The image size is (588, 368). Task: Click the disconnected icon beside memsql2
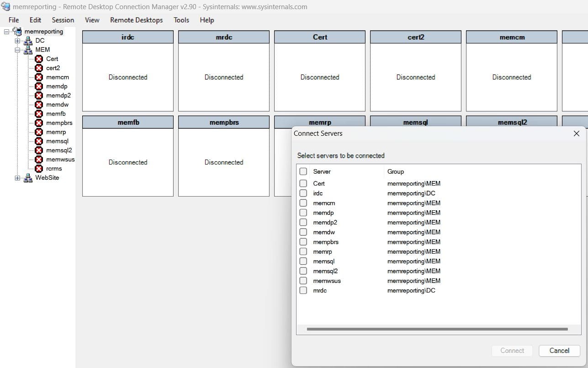[x=39, y=150]
